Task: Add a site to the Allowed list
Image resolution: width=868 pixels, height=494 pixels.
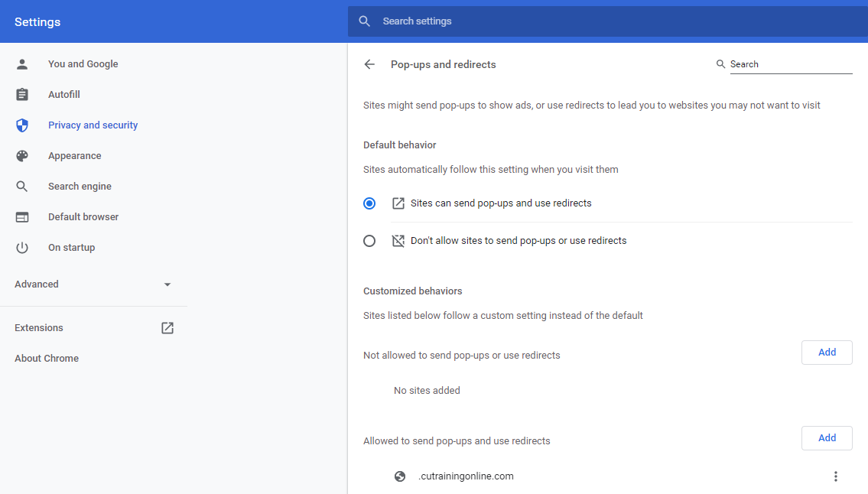Action: (x=827, y=438)
